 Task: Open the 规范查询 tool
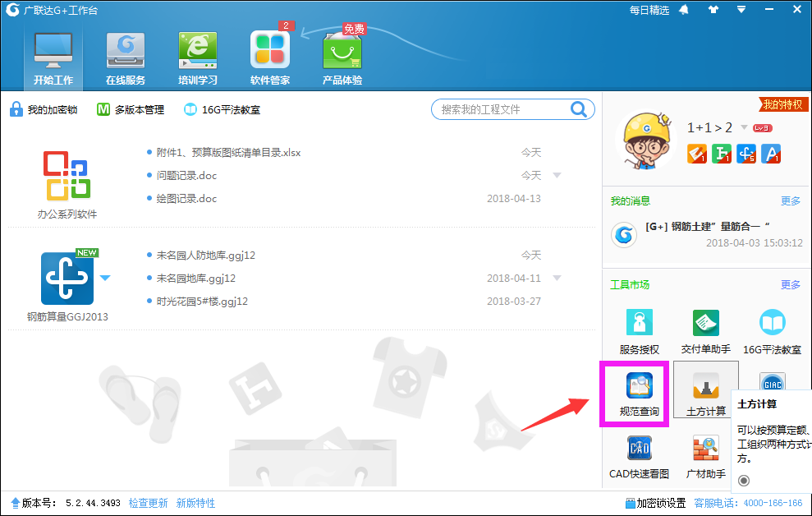tap(640, 394)
